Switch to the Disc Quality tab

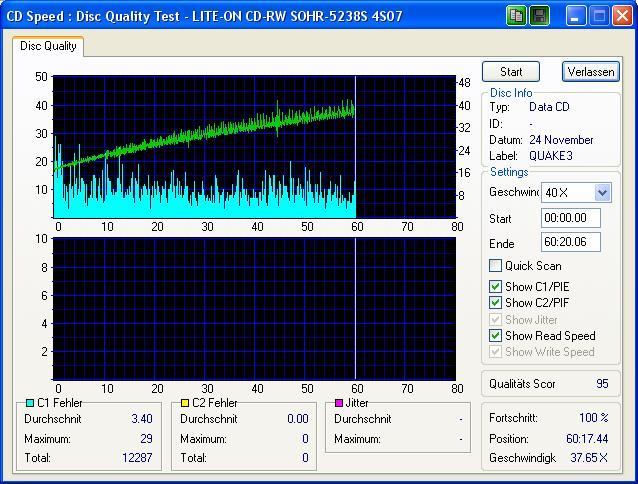pos(48,46)
